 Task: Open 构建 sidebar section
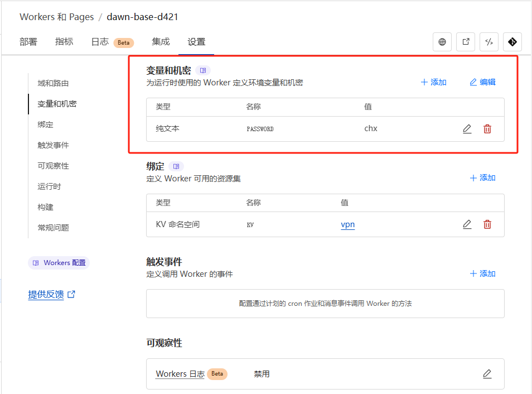point(46,207)
